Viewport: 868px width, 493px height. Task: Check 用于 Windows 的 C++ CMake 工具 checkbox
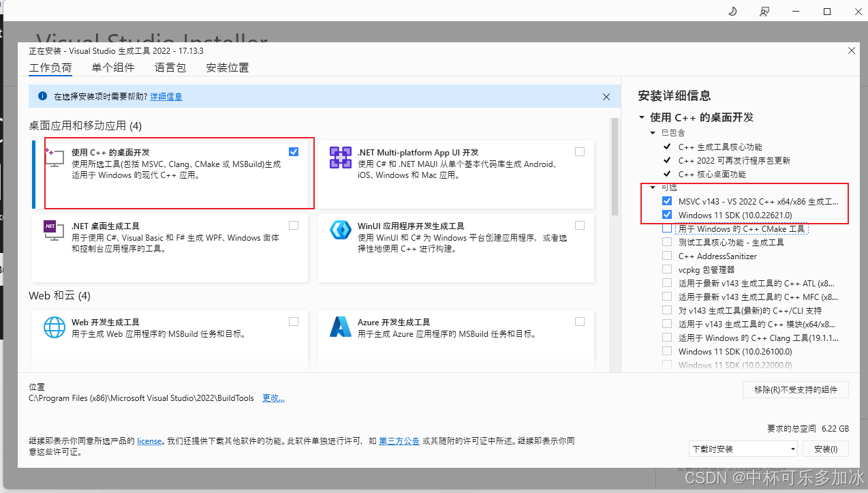click(667, 228)
